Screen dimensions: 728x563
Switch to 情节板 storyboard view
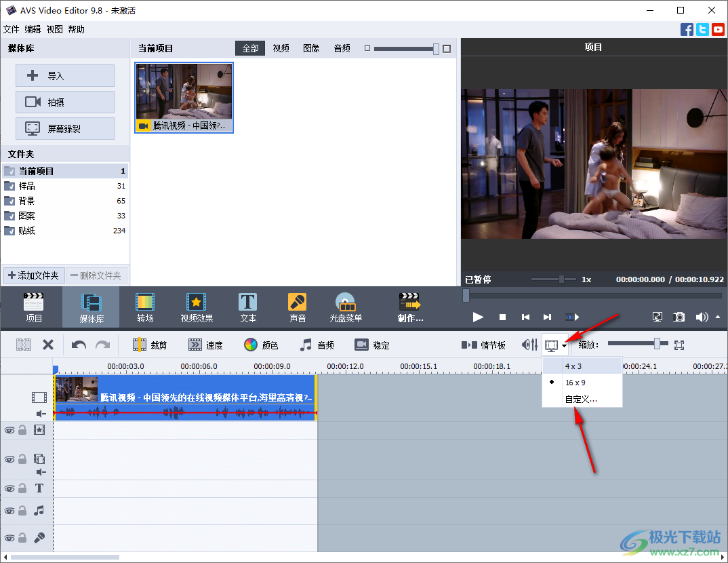[483, 345]
